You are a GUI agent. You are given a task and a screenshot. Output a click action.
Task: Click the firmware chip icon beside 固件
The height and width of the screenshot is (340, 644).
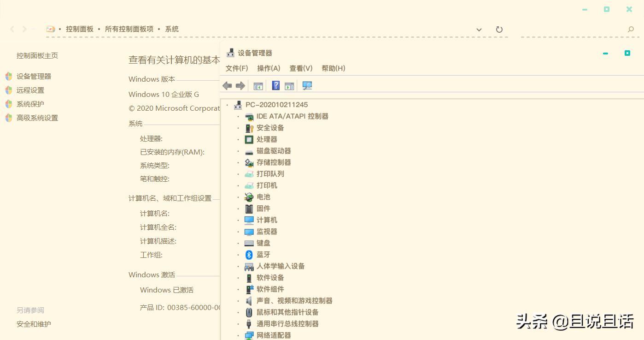click(249, 209)
